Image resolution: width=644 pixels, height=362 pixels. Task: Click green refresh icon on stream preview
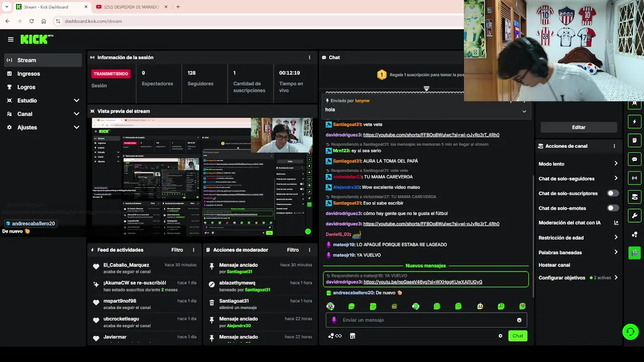pyautogui.click(x=308, y=232)
